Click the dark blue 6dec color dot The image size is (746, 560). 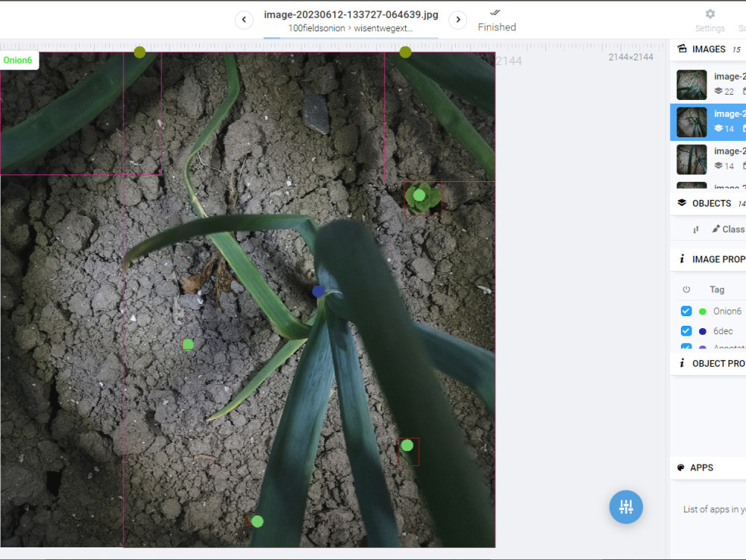click(x=703, y=331)
